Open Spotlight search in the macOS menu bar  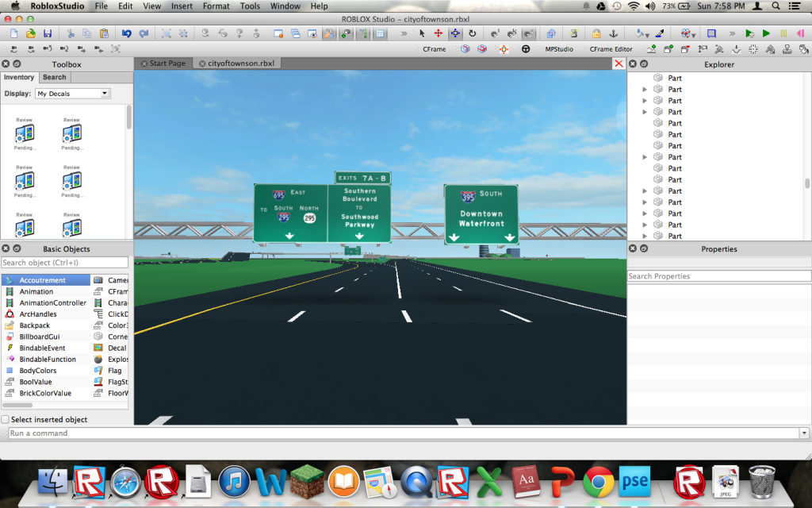click(776, 6)
